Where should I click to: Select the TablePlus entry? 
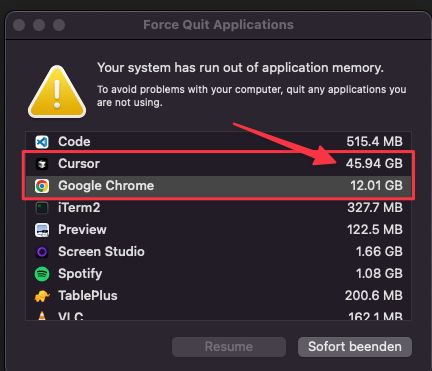[x=88, y=296]
